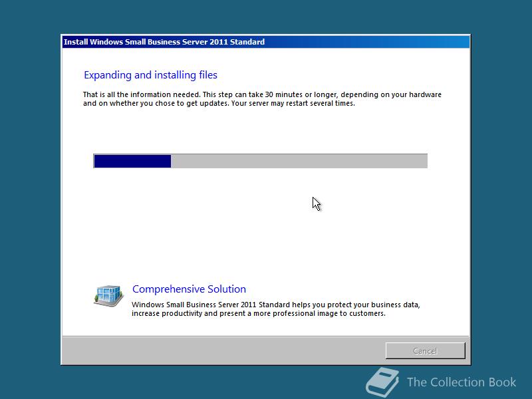Screen dimensions: 532x399
Task: Click the 'Comprehensive Solution' heading
Action: [x=189, y=289]
